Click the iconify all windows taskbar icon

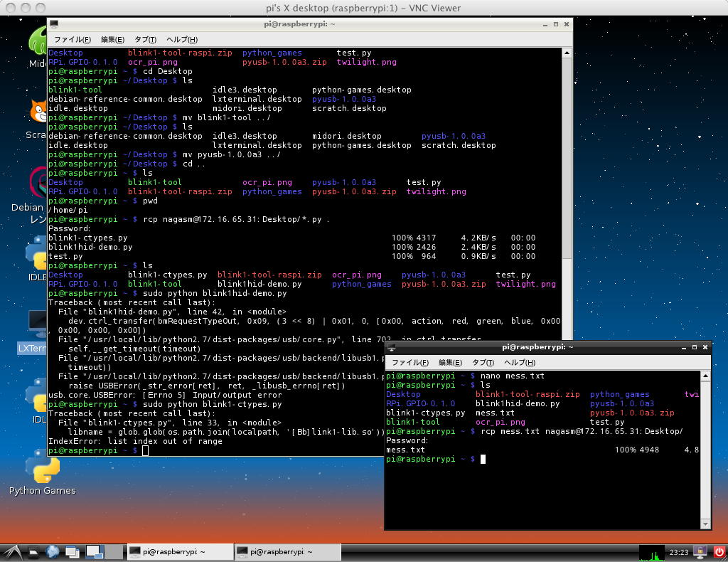72,551
